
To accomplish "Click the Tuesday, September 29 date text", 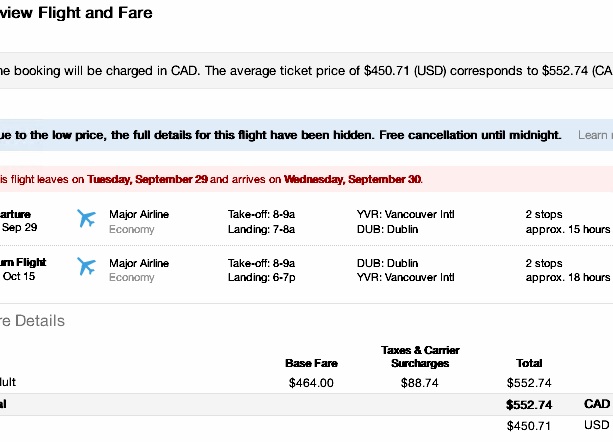I will point(147,179).
